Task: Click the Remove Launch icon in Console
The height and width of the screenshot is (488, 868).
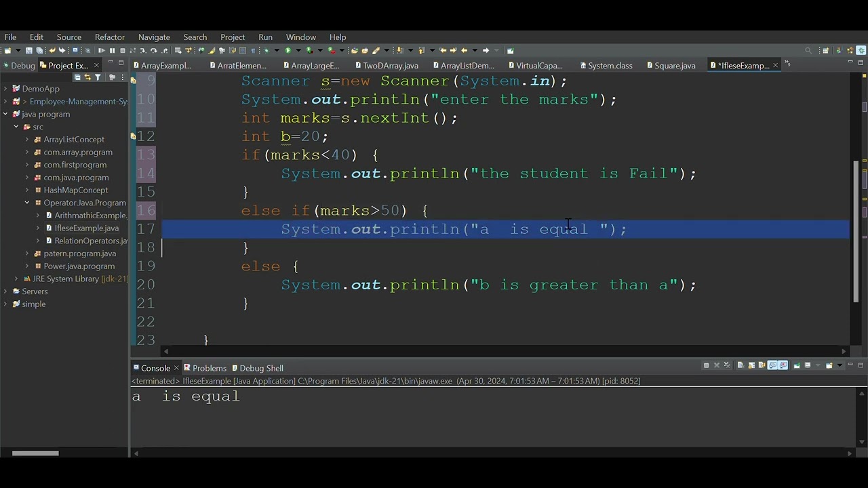Action: (717, 365)
